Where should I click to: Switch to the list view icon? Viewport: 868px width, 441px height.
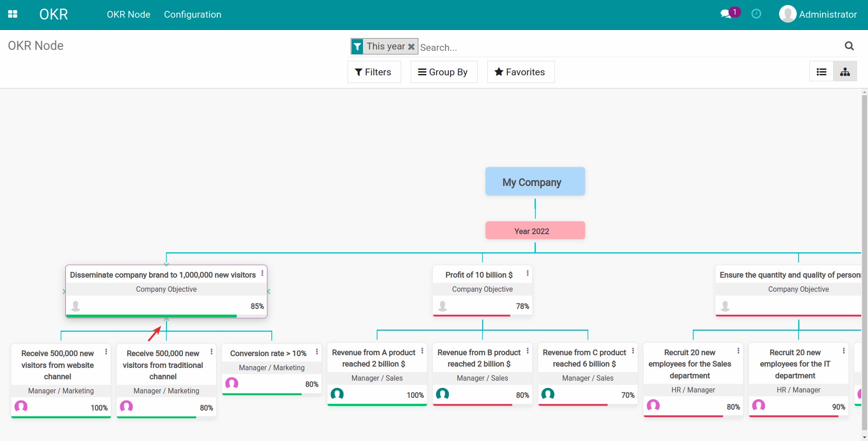tap(821, 72)
